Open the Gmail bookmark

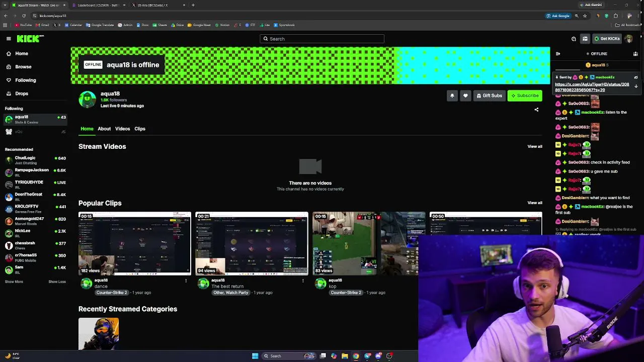[x=43, y=25]
